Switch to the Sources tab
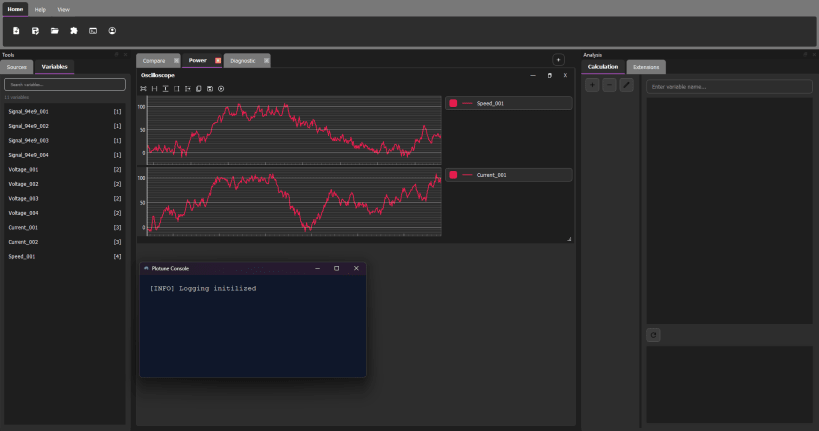 (17, 67)
